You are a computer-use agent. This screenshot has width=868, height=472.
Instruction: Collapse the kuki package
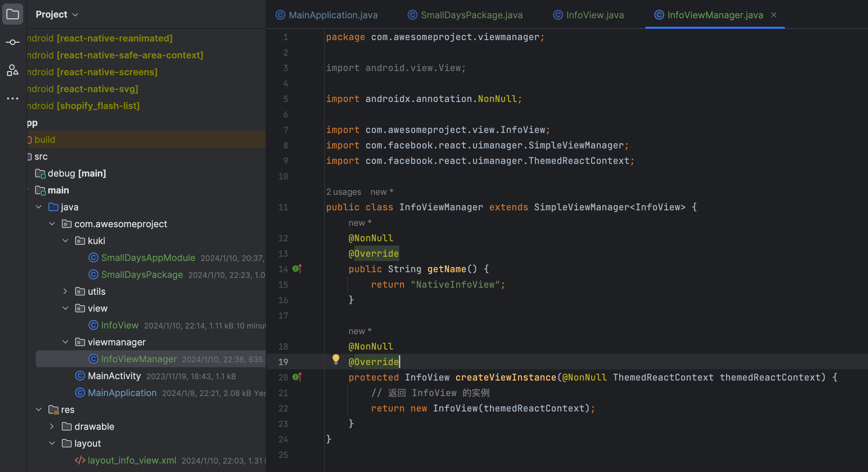click(66, 241)
